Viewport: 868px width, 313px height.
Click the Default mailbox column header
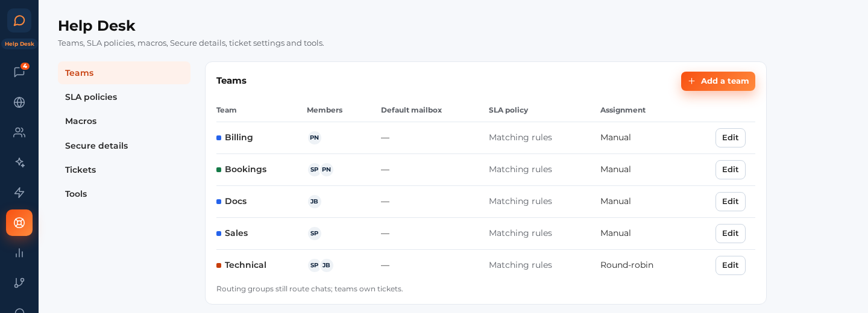click(411, 110)
